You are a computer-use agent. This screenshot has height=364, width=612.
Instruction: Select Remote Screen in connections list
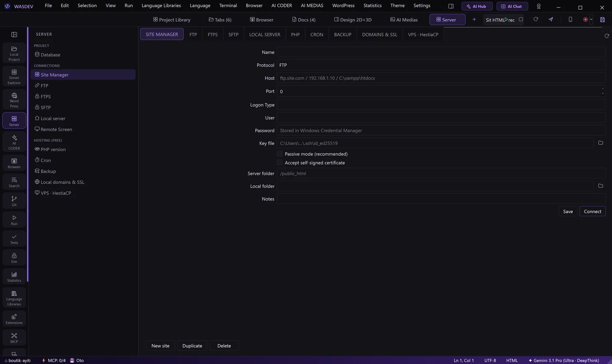pos(83,129)
